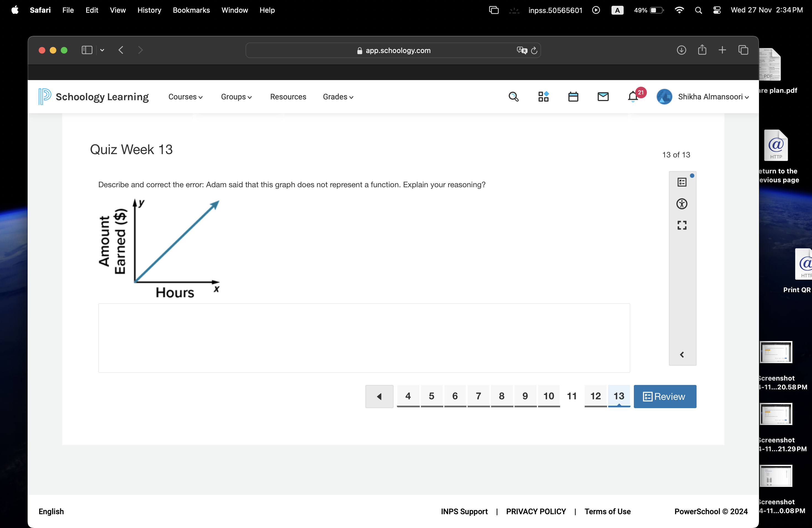Screen dimensions: 812x528
Task: Expand the Grades dropdown menu
Action: 338,96
